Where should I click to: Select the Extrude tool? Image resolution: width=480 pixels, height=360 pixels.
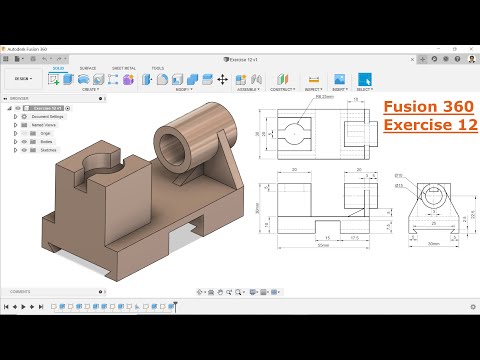pyautogui.click(x=68, y=79)
